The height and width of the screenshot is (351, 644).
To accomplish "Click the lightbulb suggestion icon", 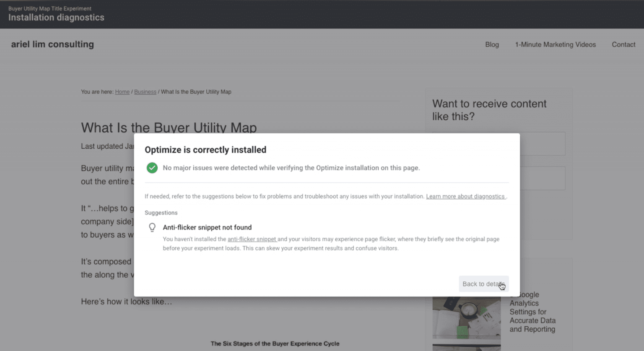I will click(152, 227).
